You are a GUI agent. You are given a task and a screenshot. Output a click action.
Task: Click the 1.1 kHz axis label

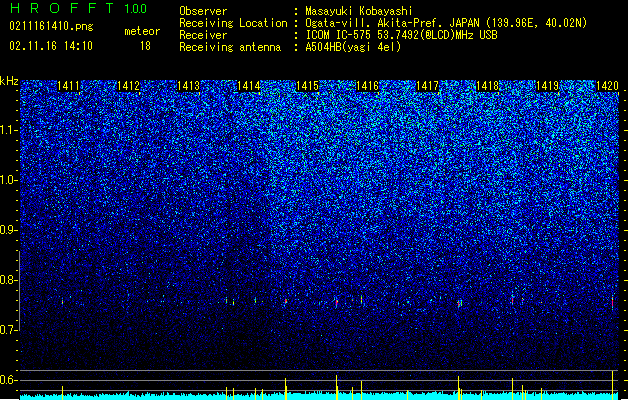click(x=9, y=130)
